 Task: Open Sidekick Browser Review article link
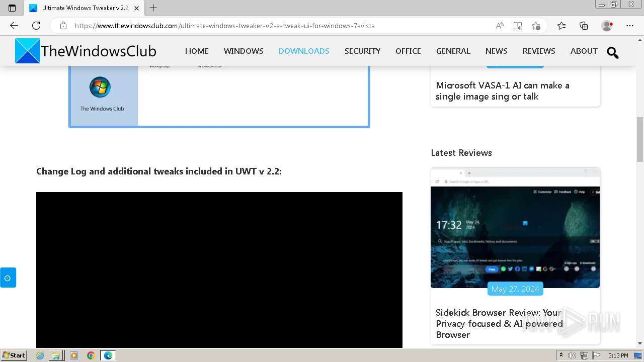[499, 323]
